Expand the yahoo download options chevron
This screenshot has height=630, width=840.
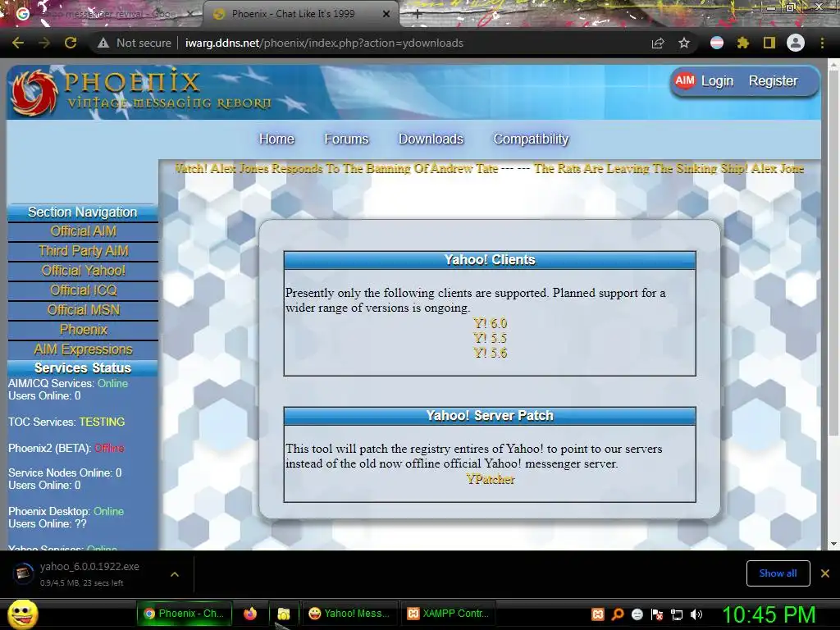(x=175, y=573)
